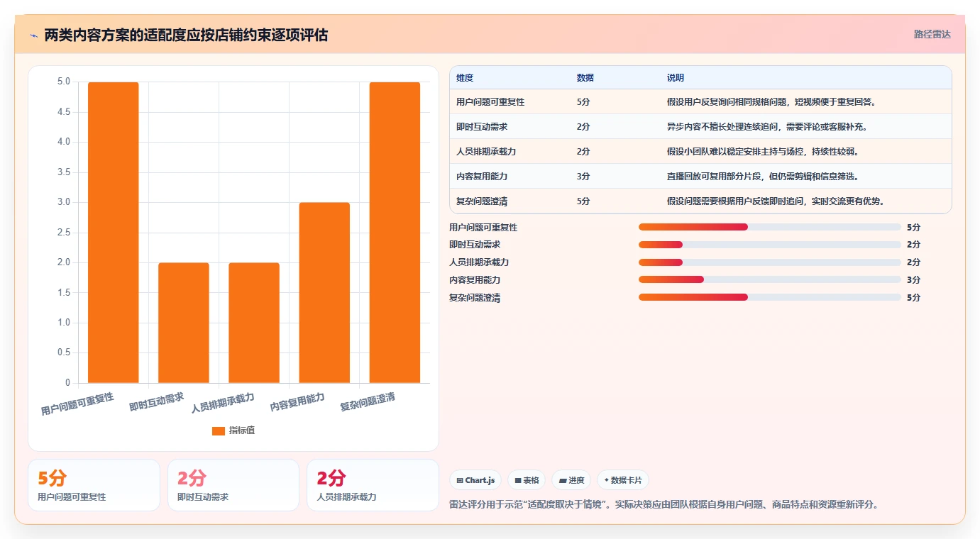Click the 用户问题可重复性 chart bar
980x539 pixels.
click(114, 233)
